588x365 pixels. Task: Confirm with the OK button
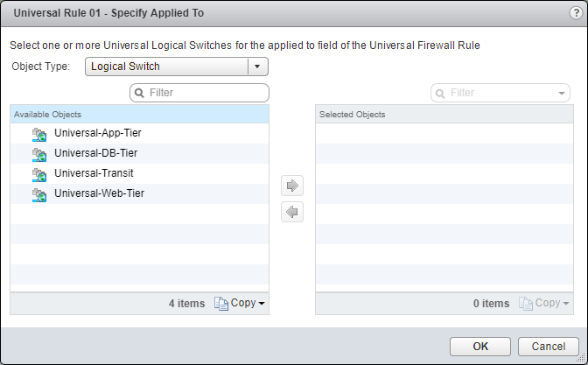(x=479, y=347)
